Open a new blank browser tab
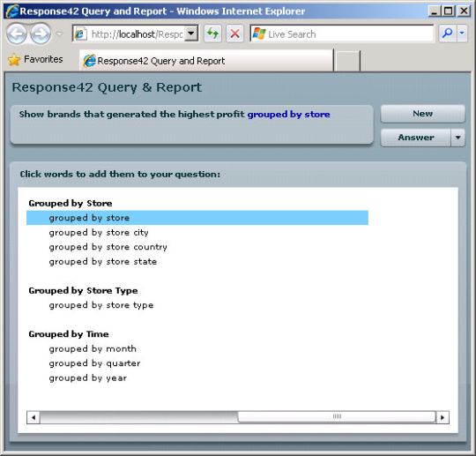 (x=347, y=61)
